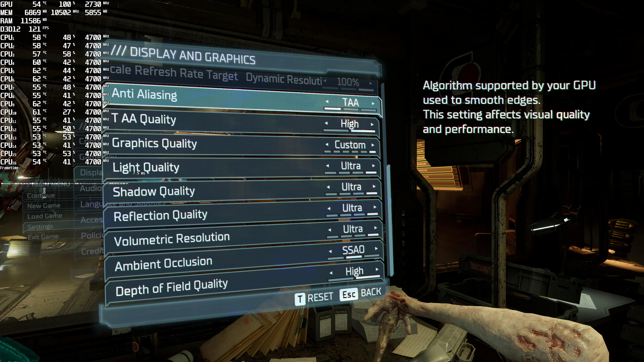
Task: Click the left arrow beside Shadow Quality
Action: point(329,187)
